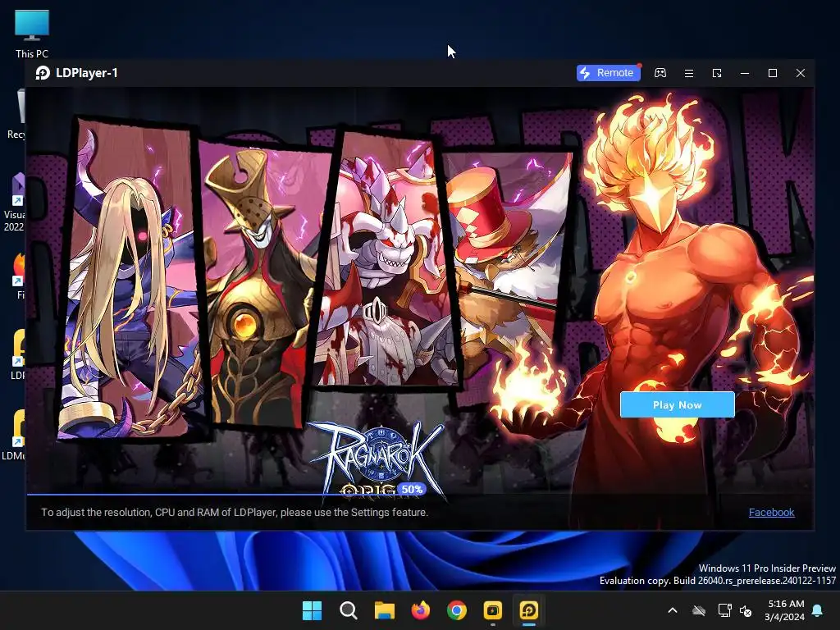The width and height of the screenshot is (840, 630).
Task: Open the yellow LDMultiPlayer taskbar icon
Action: tap(492, 610)
